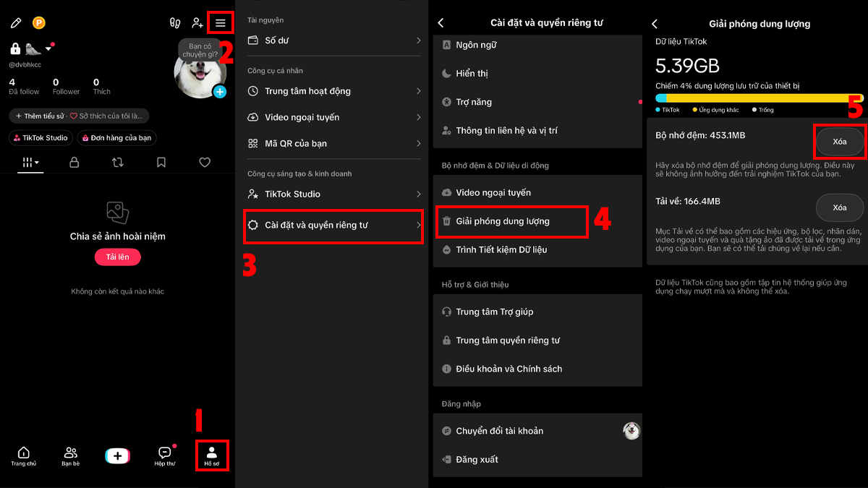
Task: Click the 5.39GB storage value
Action: click(687, 67)
